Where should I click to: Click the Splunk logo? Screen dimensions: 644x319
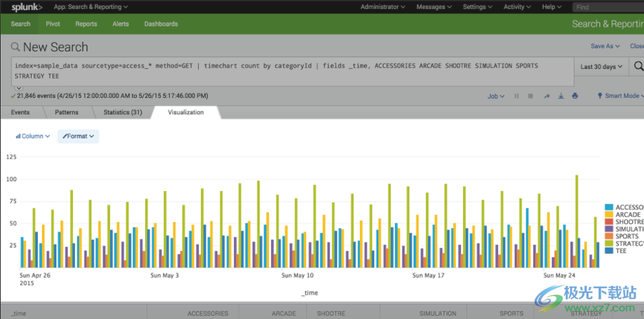click(x=27, y=7)
